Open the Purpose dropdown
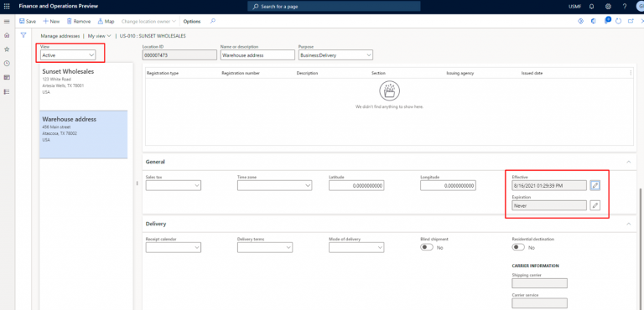Screen dimensions: 644x310 [335, 54]
